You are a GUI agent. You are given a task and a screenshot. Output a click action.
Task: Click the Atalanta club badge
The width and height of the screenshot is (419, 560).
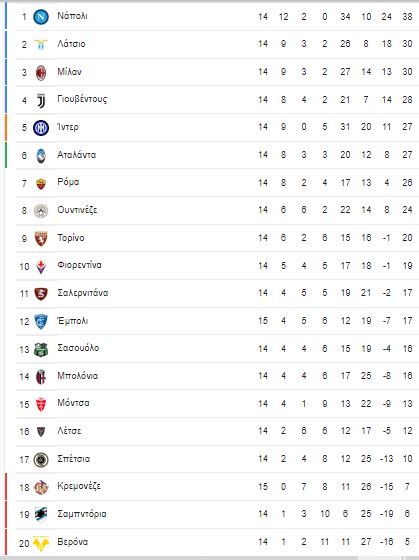[x=41, y=156]
